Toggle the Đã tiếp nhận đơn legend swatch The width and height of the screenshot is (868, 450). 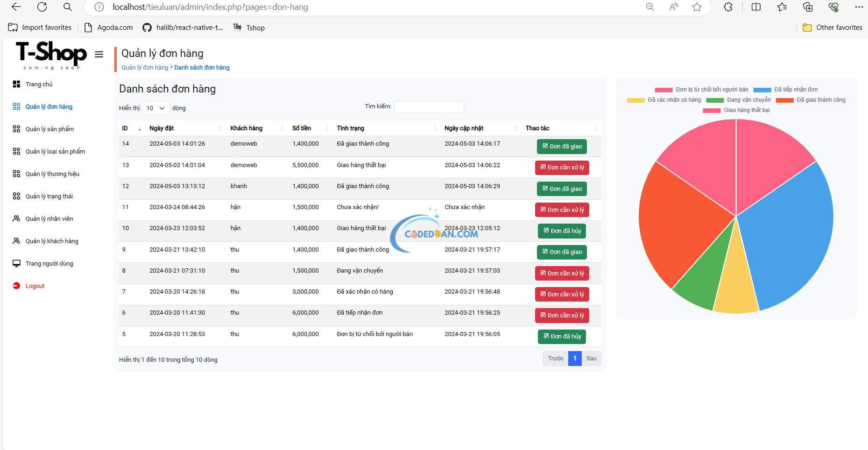(762, 90)
